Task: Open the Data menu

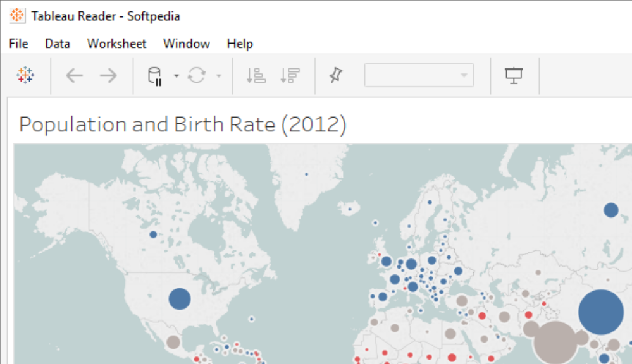Action: coord(57,44)
